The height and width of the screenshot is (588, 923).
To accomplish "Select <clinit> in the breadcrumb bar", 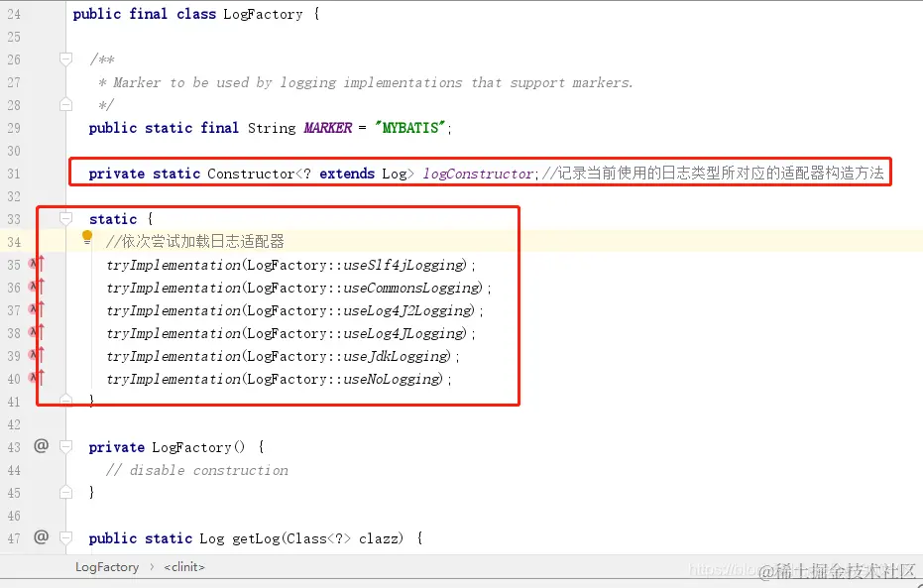I will [184, 567].
